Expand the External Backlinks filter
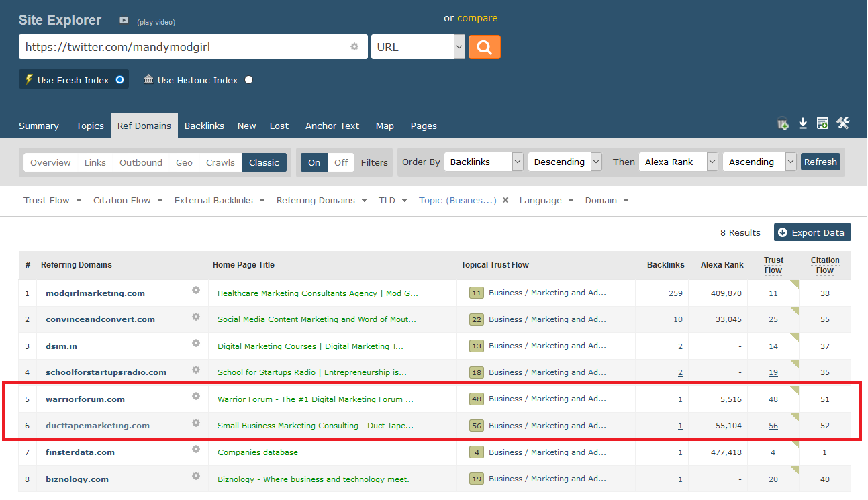 [220, 200]
